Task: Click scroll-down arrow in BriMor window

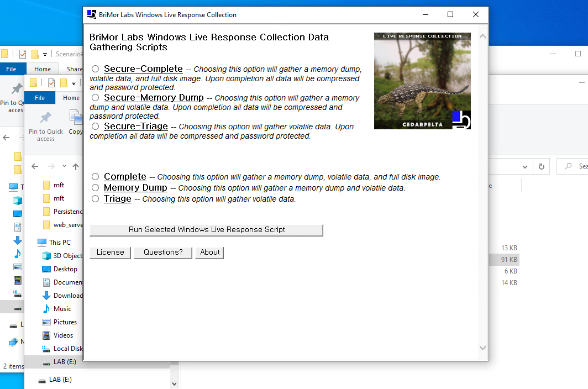Action: 482,348
